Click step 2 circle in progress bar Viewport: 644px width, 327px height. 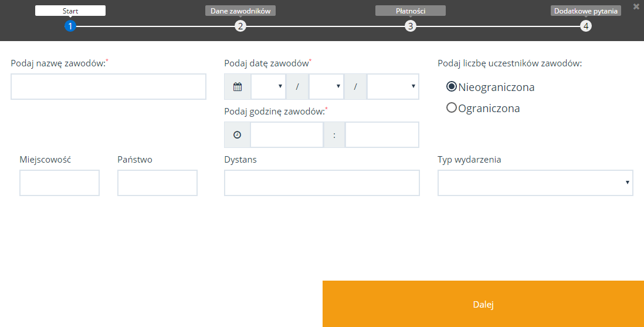[240, 26]
